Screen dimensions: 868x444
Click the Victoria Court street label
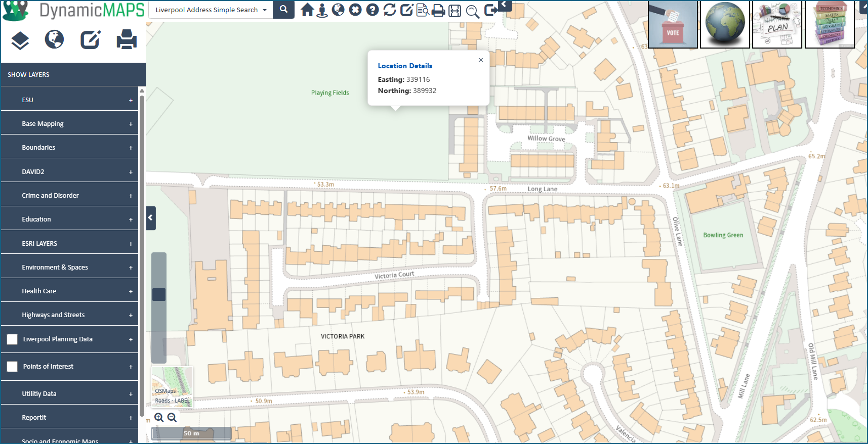(x=394, y=275)
